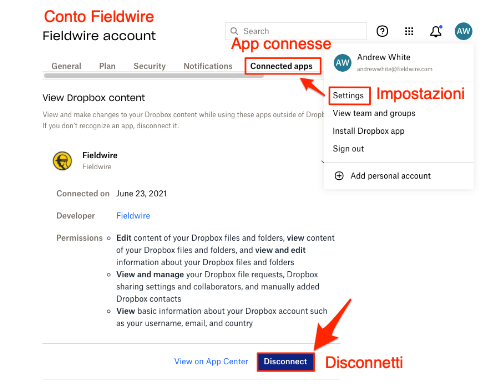Go to the Security tab
Image resolution: width=485 pixels, height=389 pixels.
[x=149, y=66]
